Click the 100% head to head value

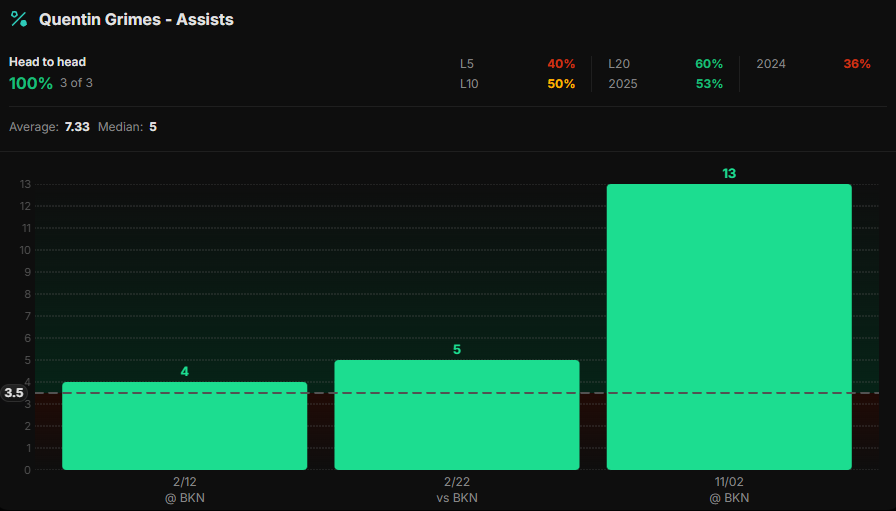pos(31,83)
